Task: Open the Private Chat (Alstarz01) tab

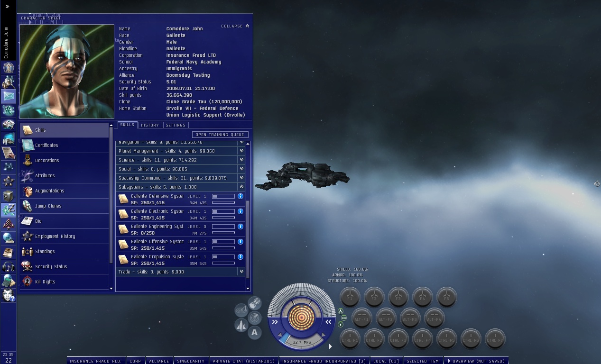Action: (243, 361)
